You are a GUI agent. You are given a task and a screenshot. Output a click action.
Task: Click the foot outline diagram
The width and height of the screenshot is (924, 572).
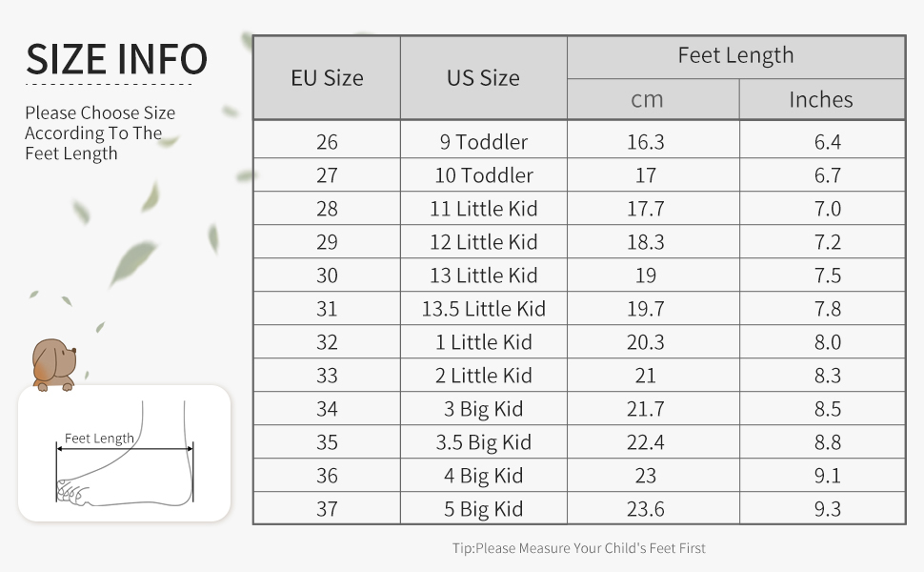[125, 453]
